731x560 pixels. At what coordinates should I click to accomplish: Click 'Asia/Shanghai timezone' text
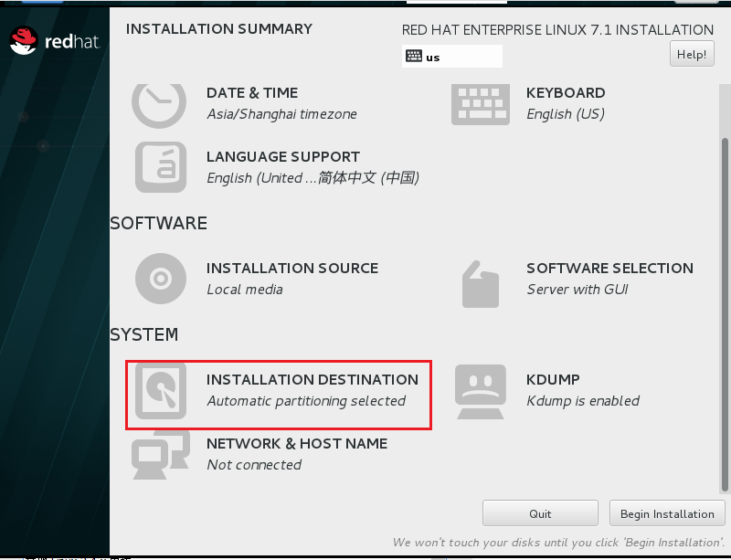tap(282, 114)
